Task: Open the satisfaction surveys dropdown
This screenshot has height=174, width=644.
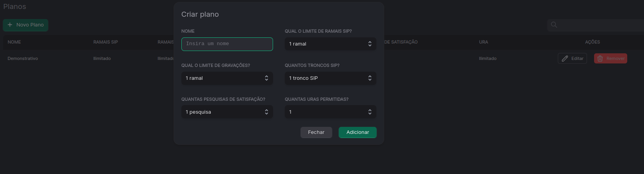Action: click(x=227, y=112)
